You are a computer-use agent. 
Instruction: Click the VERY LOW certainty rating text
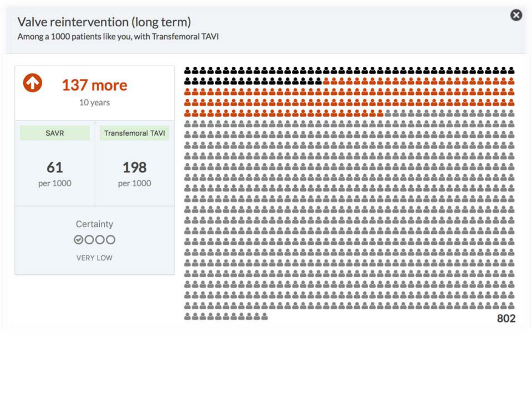[94, 258]
